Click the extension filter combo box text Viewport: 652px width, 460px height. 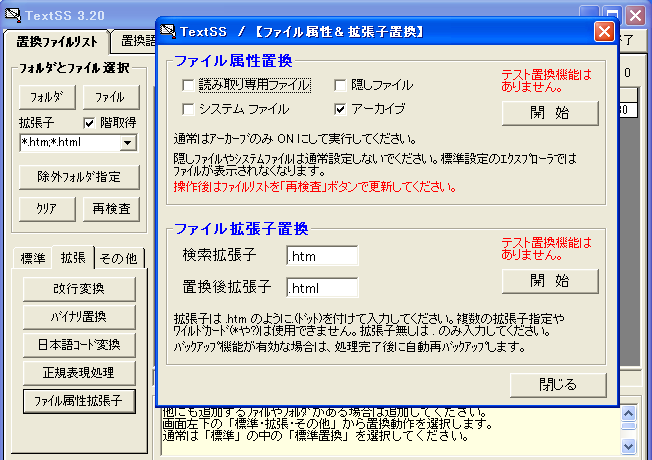coord(70,143)
